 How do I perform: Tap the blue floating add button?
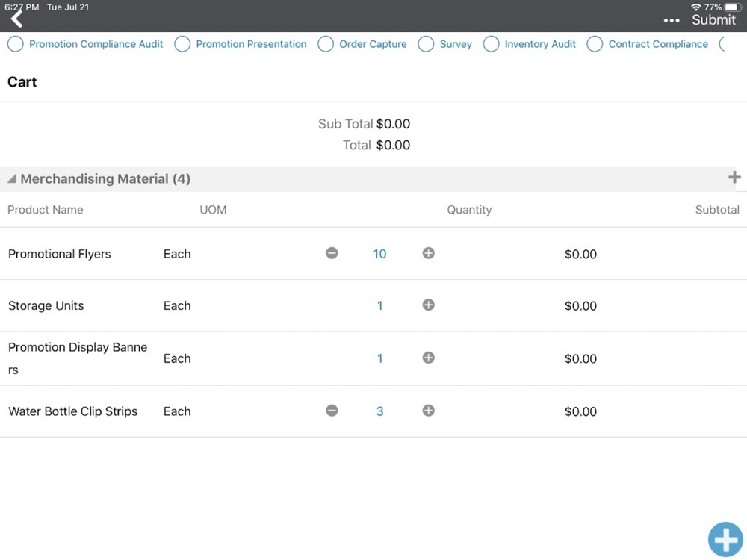[725, 540]
